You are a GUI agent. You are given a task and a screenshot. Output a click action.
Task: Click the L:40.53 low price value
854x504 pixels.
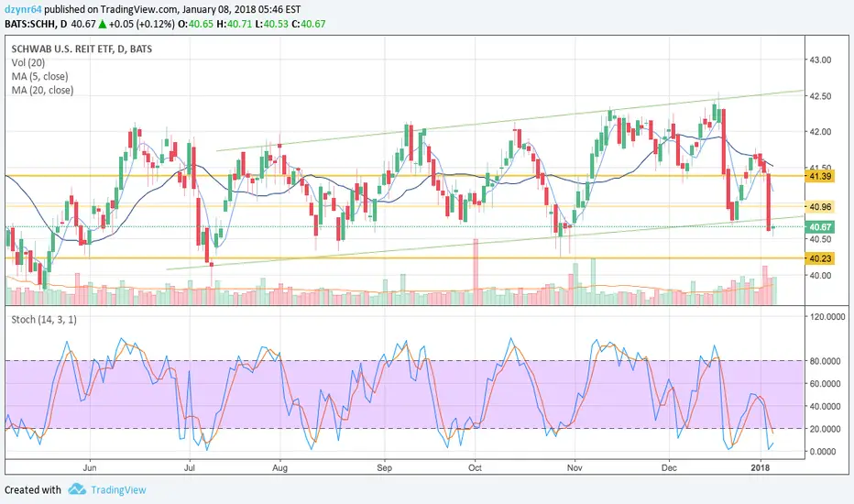tap(272, 24)
